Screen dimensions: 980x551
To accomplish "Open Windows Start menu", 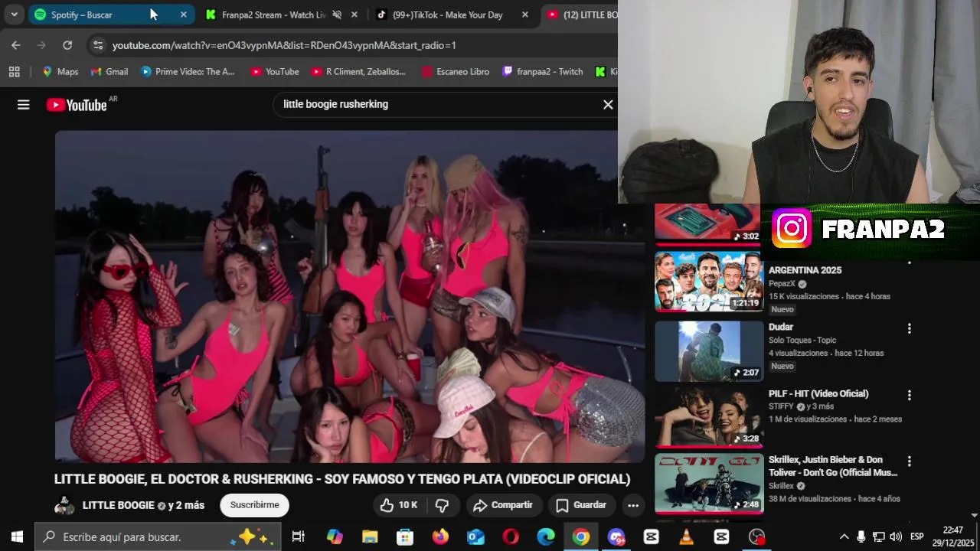I will (x=17, y=537).
